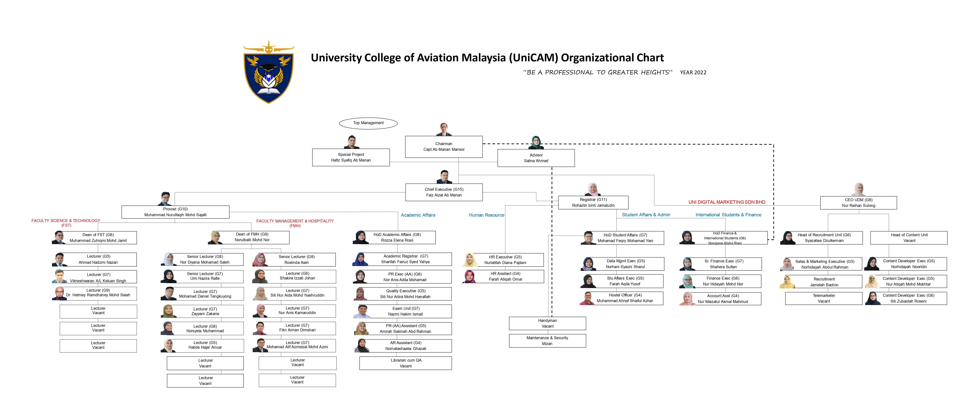Click Provost Muhammad Nurulfaqih Mohd Sajalli box
This screenshot has height=410, width=980.
coord(175,212)
